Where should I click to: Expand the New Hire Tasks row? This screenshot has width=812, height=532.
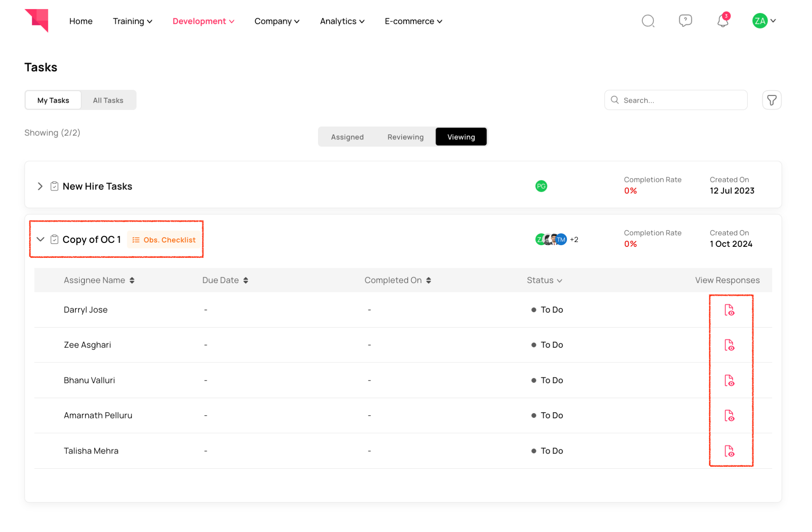tap(40, 186)
